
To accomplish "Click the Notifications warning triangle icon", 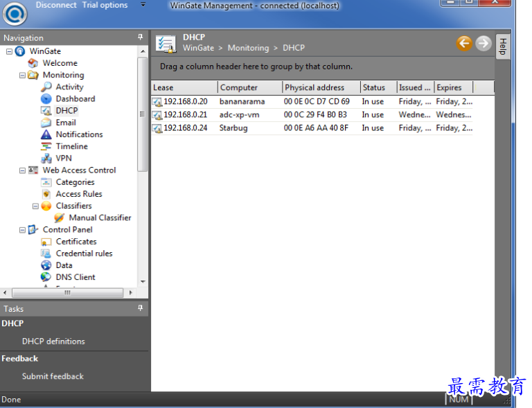I will (46, 134).
